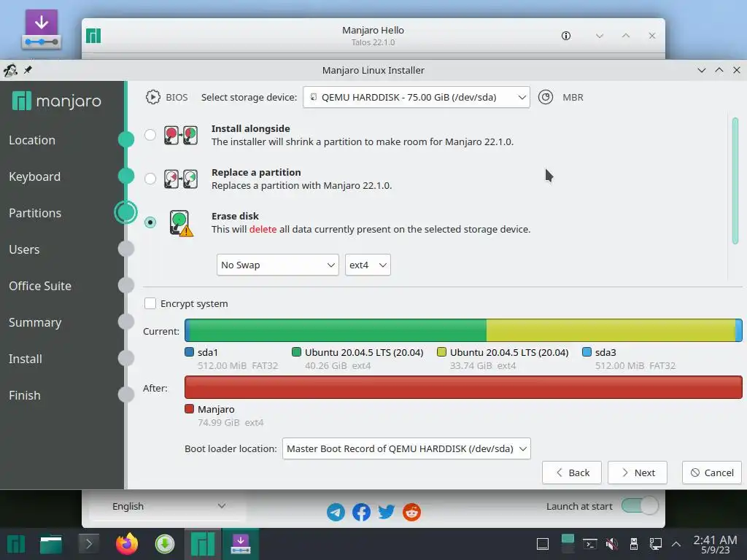Viewport: 747px width, 560px height.
Task: Toggle the Launch at start switch
Action: point(640,506)
